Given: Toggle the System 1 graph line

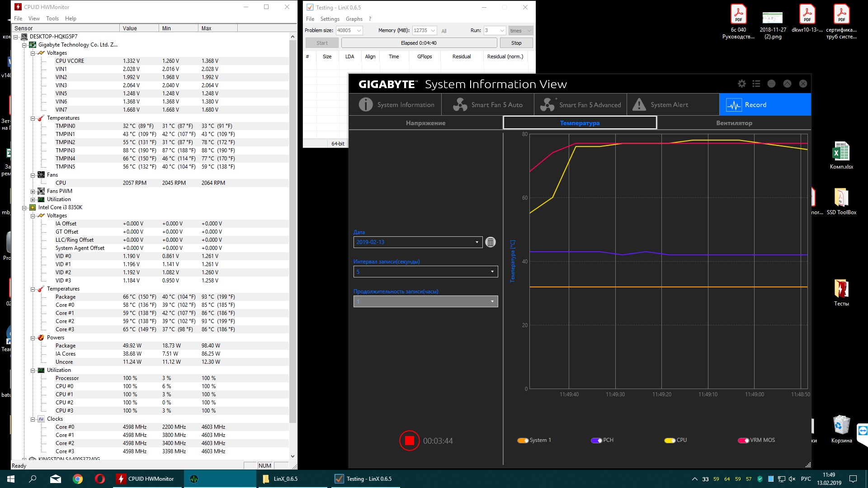Looking at the screenshot, I should [523, 441].
